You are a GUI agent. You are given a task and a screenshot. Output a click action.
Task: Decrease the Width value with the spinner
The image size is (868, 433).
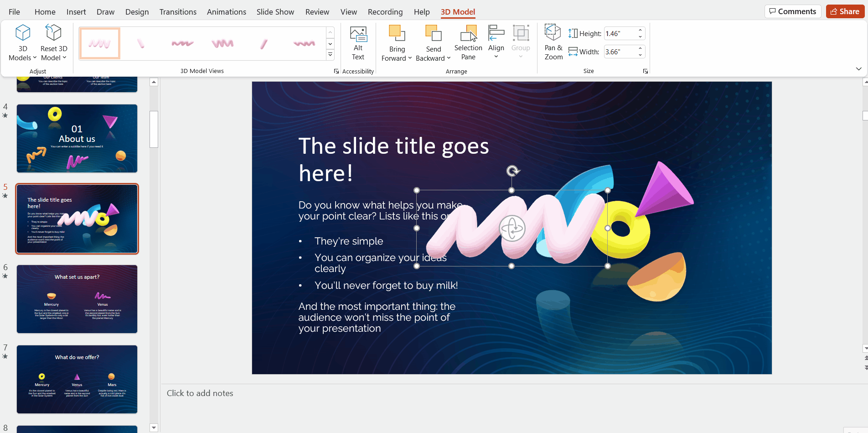point(640,55)
